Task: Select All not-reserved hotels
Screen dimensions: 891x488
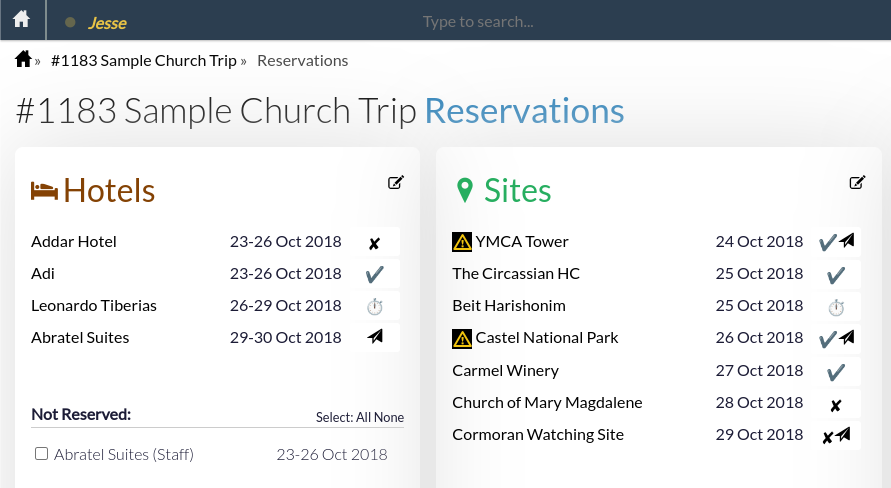Action: click(363, 417)
